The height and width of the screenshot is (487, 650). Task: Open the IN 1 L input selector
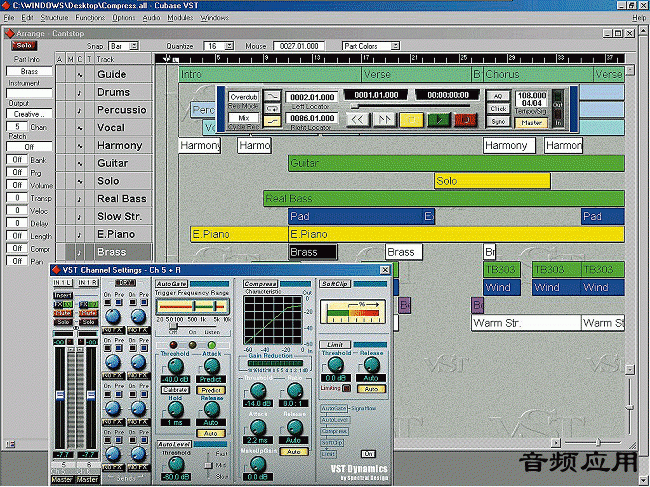point(63,283)
